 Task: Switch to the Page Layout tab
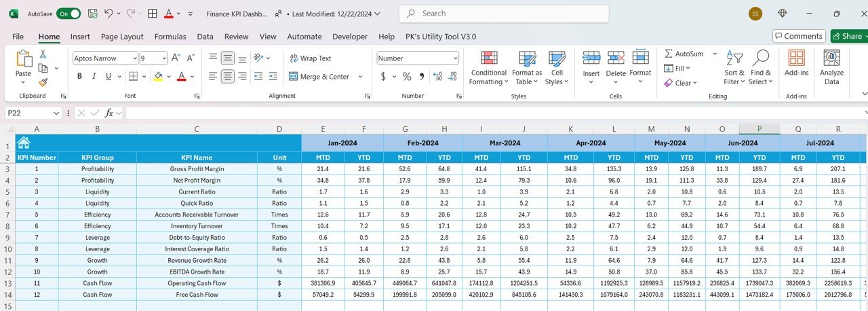pyautogui.click(x=122, y=37)
